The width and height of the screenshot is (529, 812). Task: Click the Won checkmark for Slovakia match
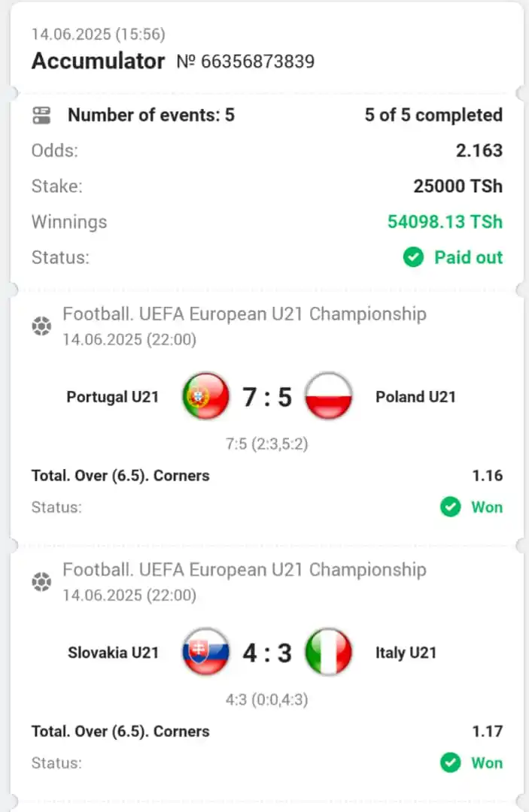[450, 762]
